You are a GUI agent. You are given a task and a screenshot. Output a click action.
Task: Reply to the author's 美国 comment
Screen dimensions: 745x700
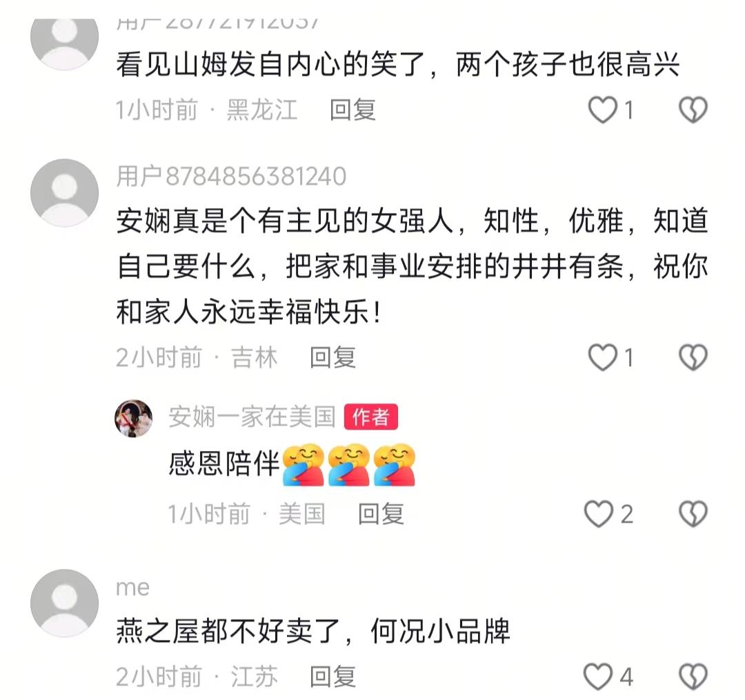[x=381, y=514]
